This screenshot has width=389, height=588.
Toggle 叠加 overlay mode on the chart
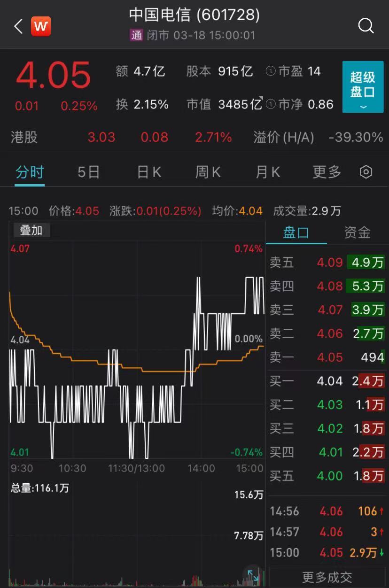click(x=31, y=231)
